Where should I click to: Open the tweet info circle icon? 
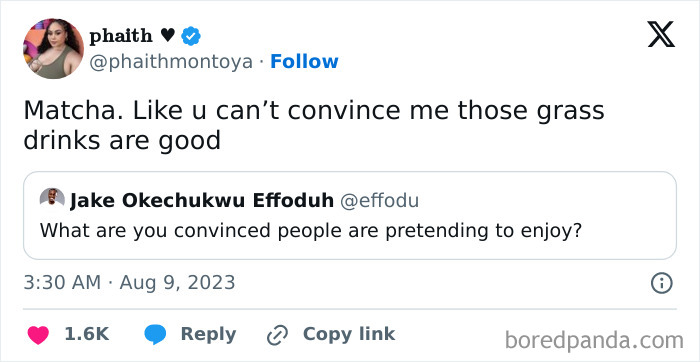click(662, 283)
